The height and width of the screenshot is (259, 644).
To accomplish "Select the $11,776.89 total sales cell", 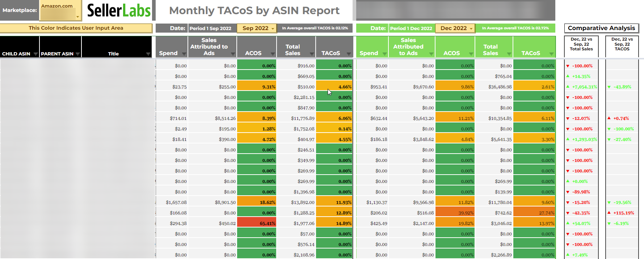I will pyautogui.click(x=296, y=118).
